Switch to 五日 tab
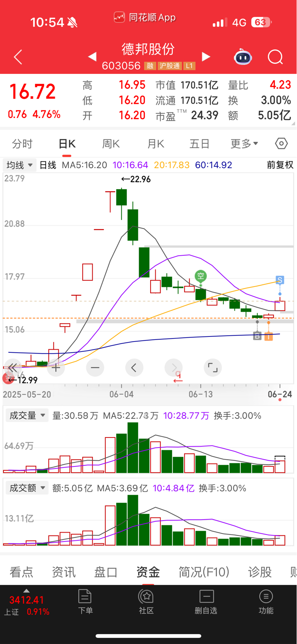 (199, 144)
